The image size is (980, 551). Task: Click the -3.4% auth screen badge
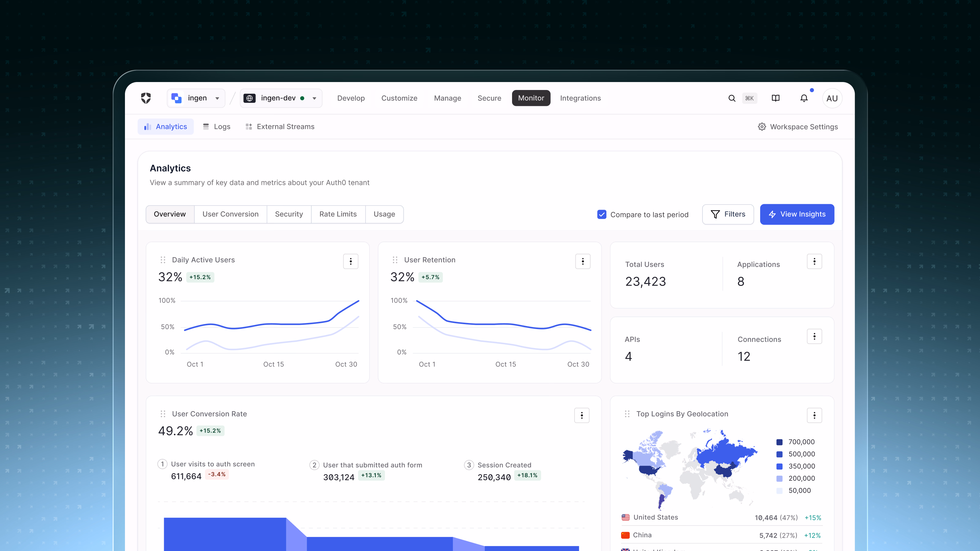[x=217, y=474]
